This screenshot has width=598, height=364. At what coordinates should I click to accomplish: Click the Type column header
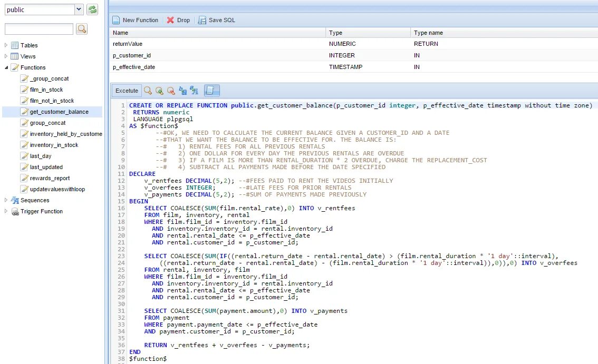[x=369, y=33]
